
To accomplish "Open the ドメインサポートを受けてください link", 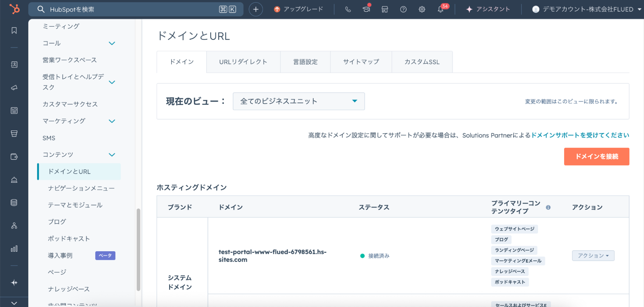I will click(580, 135).
